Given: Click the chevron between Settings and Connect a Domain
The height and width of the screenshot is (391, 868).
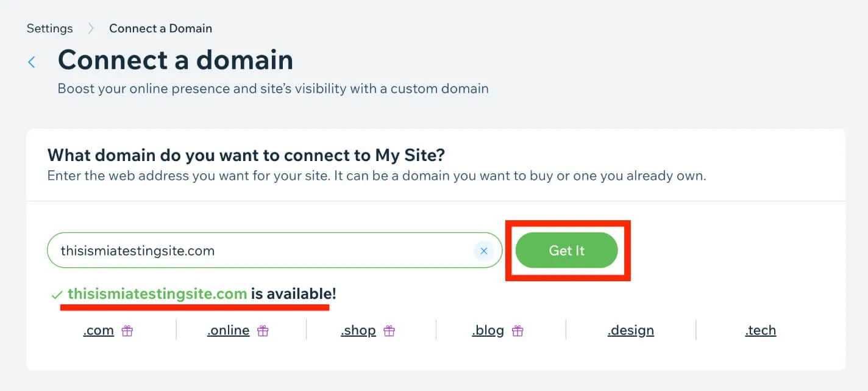Looking at the screenshot, I should pyautogui.click(x=90, y=28).
